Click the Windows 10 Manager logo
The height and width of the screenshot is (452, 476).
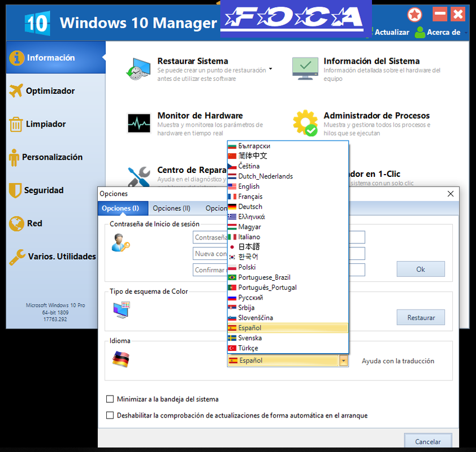point(37,23)
